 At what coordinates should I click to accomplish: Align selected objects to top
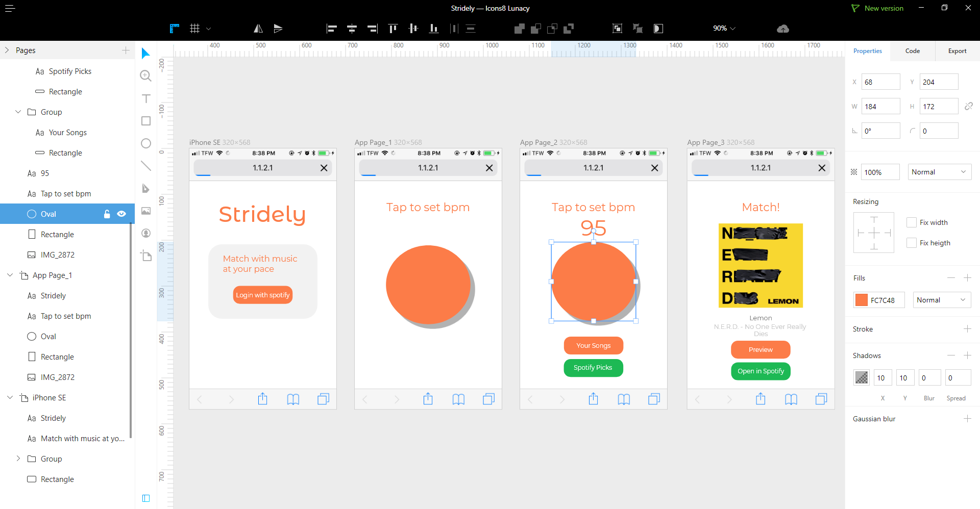click(393, 29)
